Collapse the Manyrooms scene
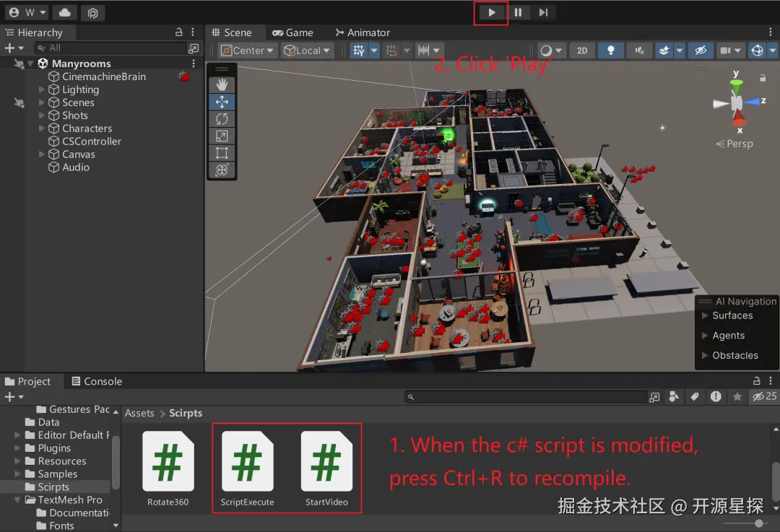The width and height of the screenshot is (780, 532). (x=30, y=64)
